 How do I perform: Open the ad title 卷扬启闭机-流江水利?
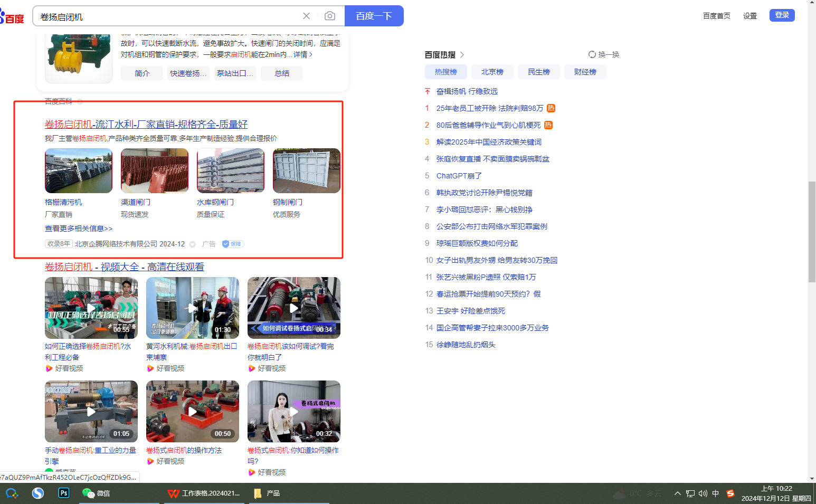pos(146,124)
